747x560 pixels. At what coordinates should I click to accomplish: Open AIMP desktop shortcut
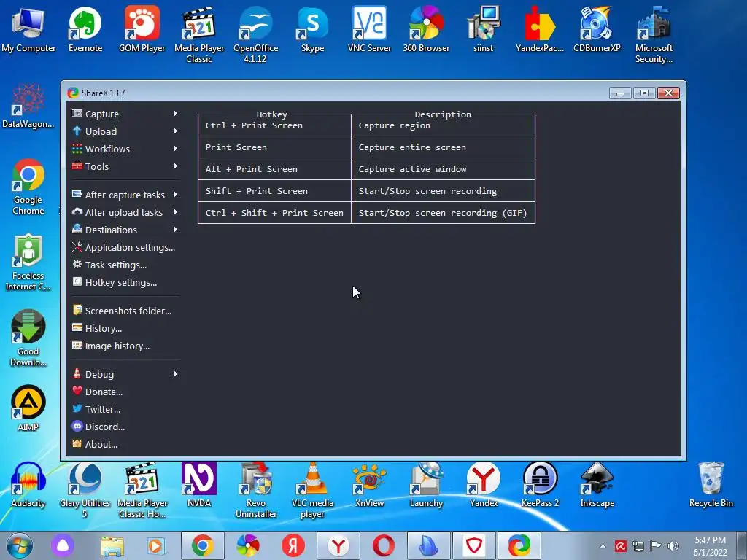pos(28,408)
